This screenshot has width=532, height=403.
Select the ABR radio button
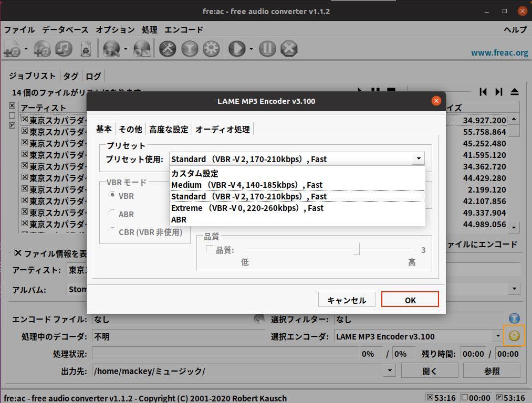[x=112, y=214]
